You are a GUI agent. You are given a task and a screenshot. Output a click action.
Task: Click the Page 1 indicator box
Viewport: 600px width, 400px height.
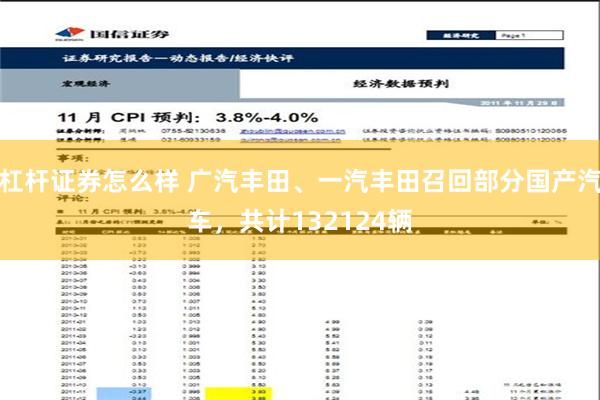(x=530, y=36)
